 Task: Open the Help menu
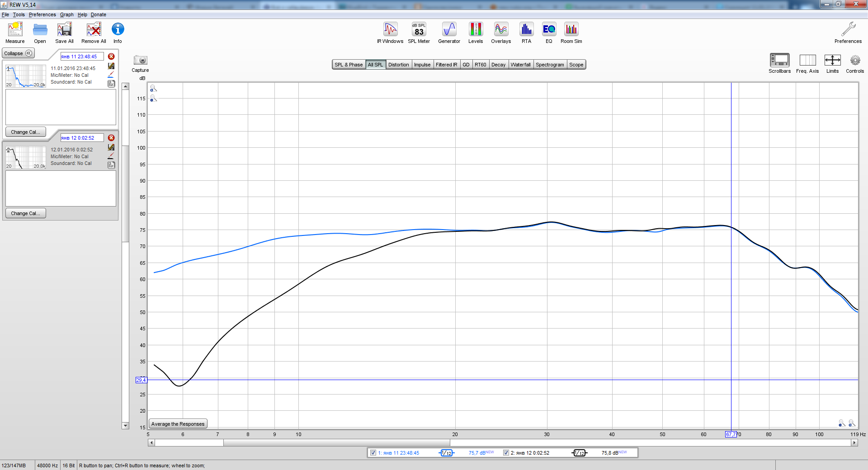point(82,14)
